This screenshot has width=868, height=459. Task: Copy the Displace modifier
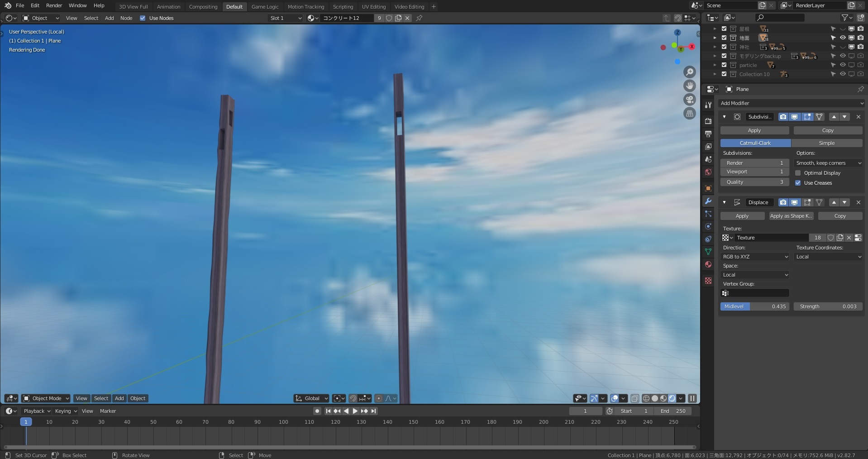839,216
